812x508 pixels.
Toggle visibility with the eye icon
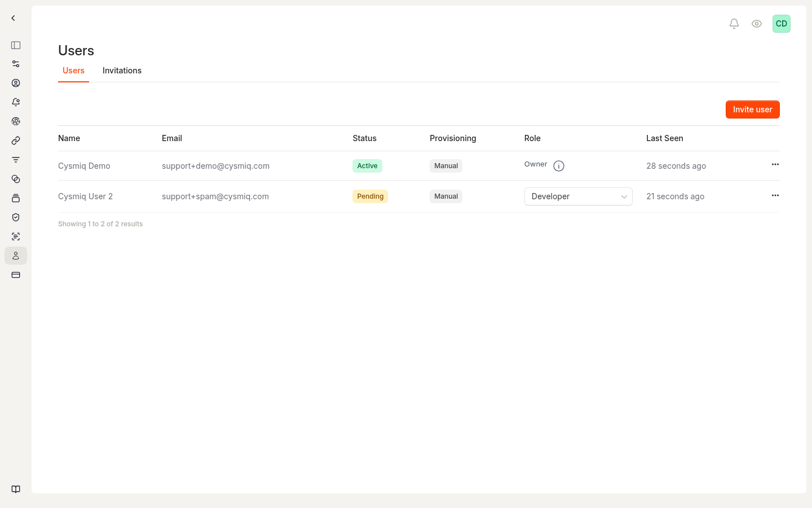[x=757, y=24]
